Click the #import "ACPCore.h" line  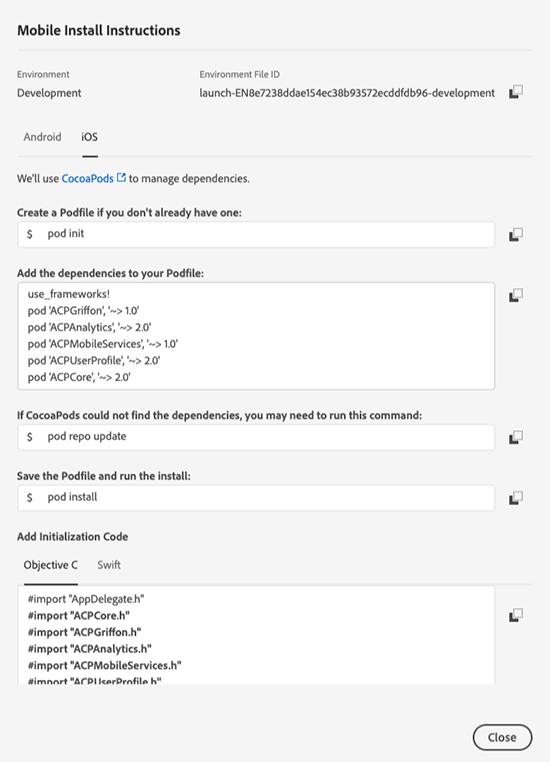pos(79,616)
